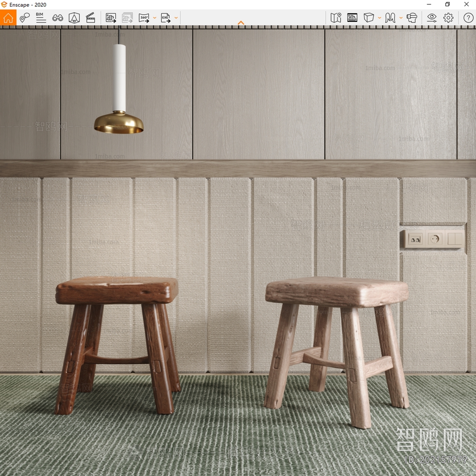Expand the white mode options chevron
476x476 pixels.
click(x=379, y=18)
